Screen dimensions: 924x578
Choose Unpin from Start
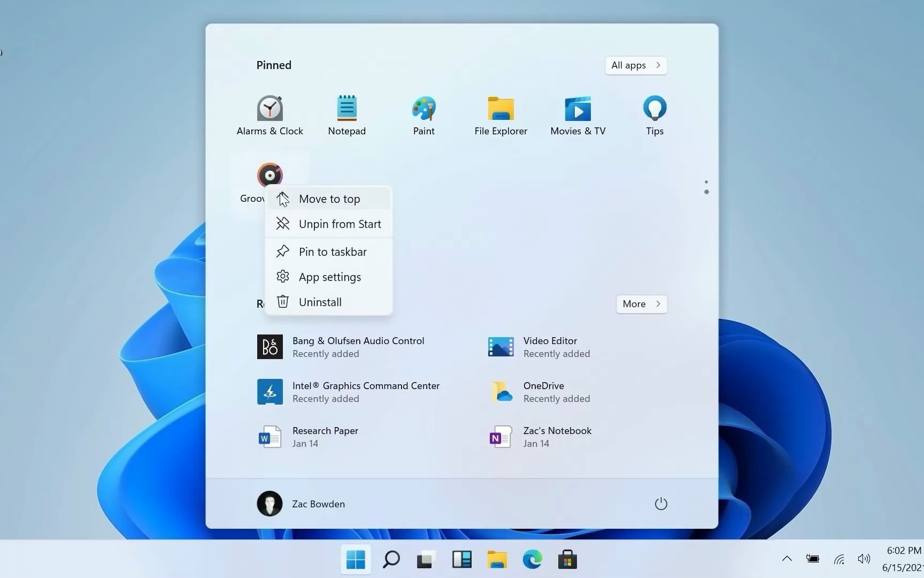329,224
